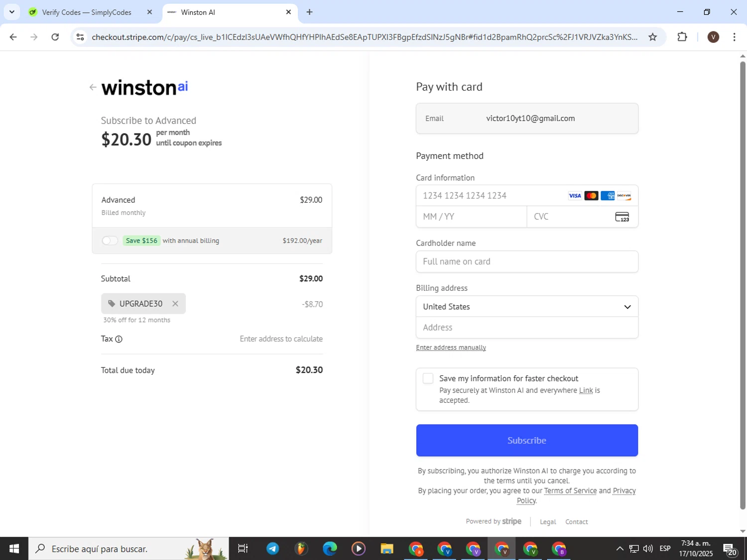This screenshot has width=747, height=560.
Task: Open site information icon in address bar
Action: [80, 37]
